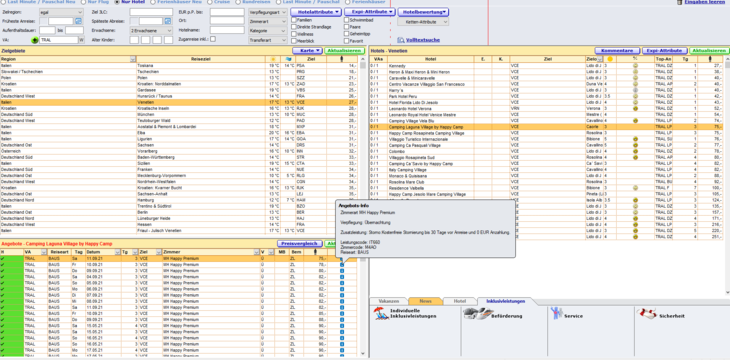
Task: Open the Ketten-Attribute dropdown
Action: 423,22
